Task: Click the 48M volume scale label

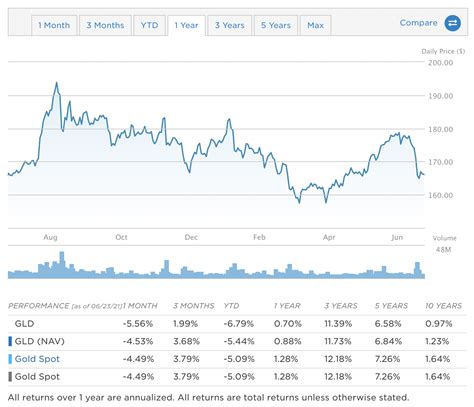Action: [x=443, y=249]
